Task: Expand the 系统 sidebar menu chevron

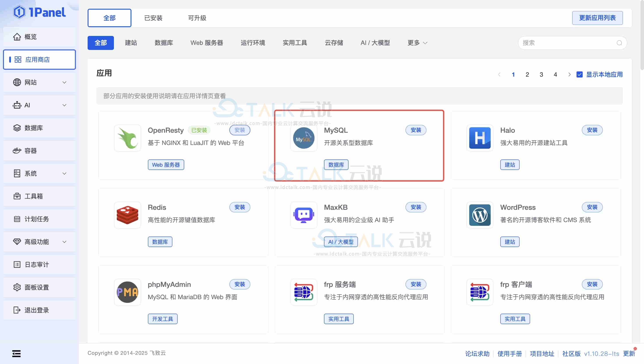Action: 64,173
